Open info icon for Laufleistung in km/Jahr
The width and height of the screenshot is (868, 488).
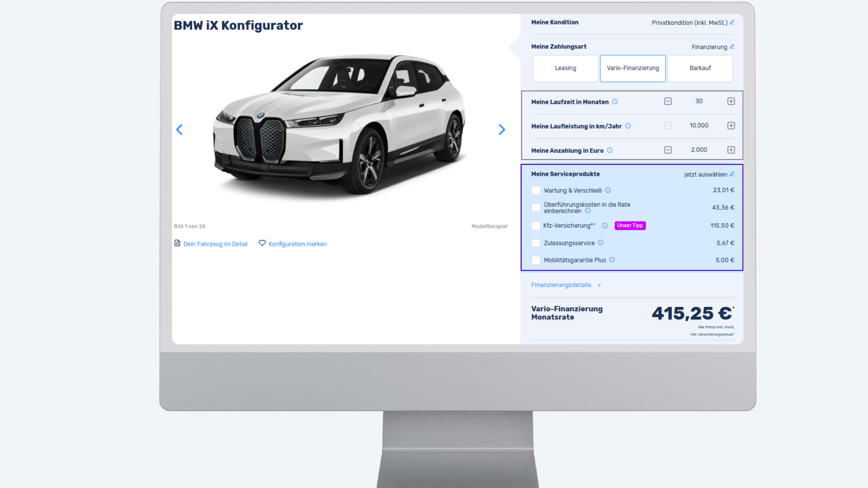628,126
